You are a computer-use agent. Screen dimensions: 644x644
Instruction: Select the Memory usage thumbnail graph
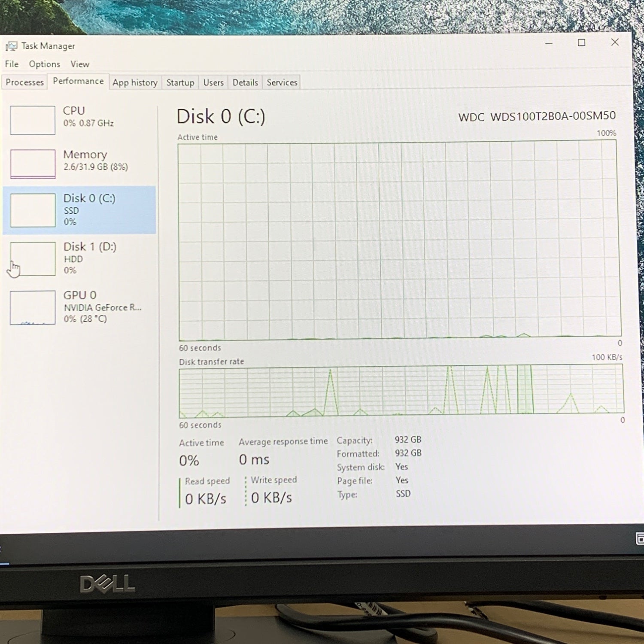click(x=33, y=164)
